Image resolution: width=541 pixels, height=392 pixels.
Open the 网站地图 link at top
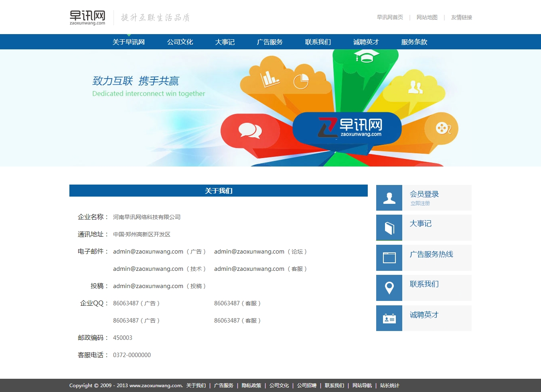(x=427, y=17)
